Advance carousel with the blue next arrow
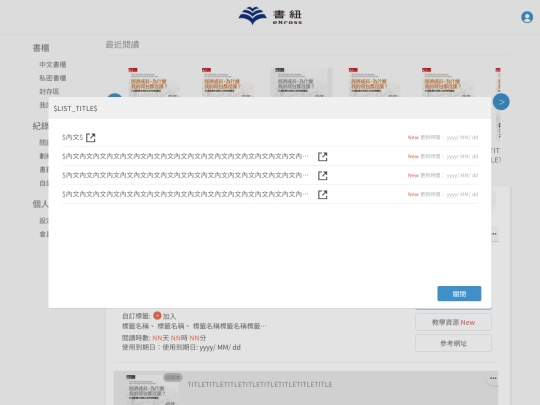The height and width of the screenshot is (405, 540). pos(501,102)
